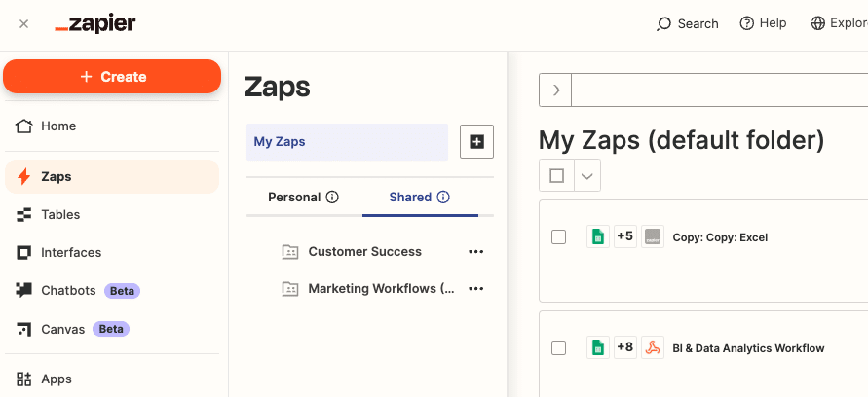Switch to the Personal tab
Viewport: 868px width, 397px height.
(303, 198)
